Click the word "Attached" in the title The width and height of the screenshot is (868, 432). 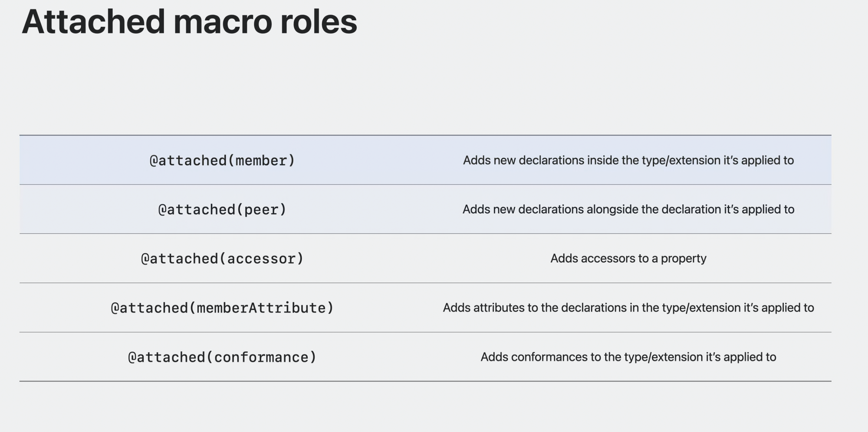93,22
